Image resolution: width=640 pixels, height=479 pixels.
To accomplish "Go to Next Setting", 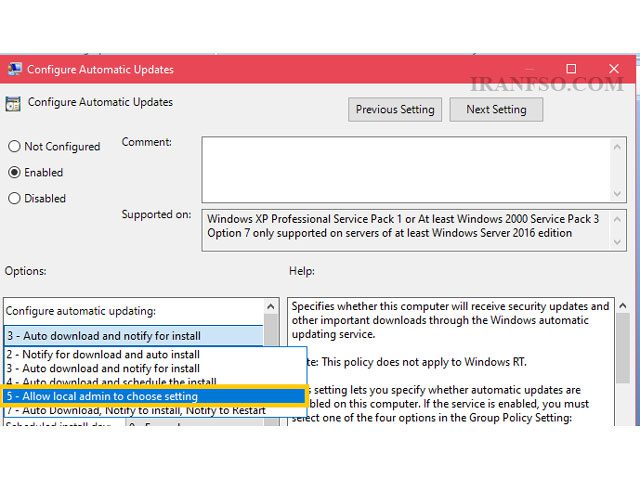I will [496, 109].
